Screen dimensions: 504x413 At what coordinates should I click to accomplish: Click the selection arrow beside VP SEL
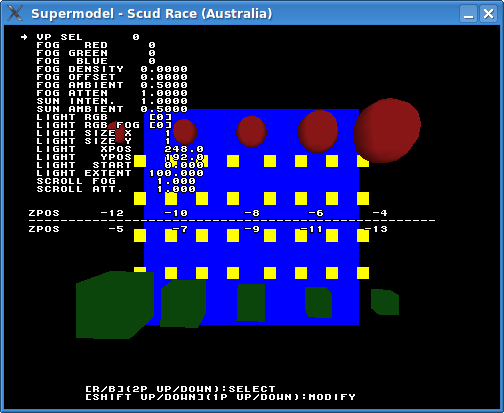(x=24, y=37)
